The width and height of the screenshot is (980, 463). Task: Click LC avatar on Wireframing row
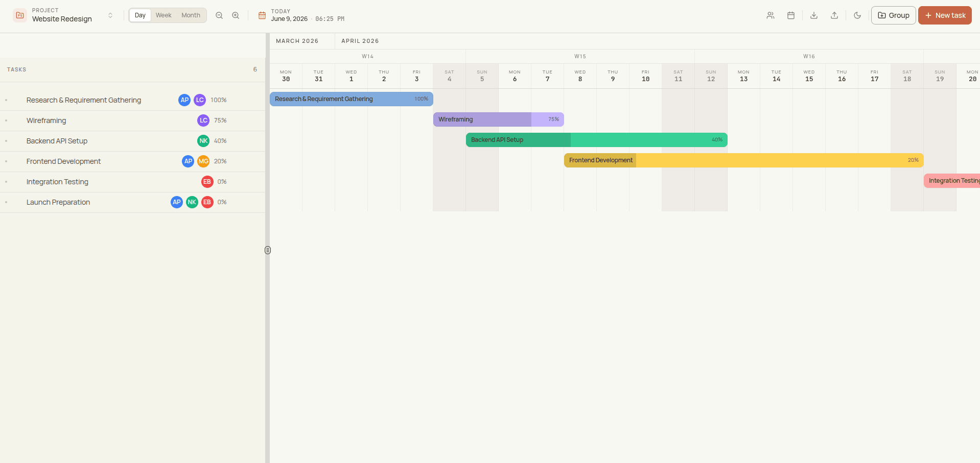pos(203,120)
